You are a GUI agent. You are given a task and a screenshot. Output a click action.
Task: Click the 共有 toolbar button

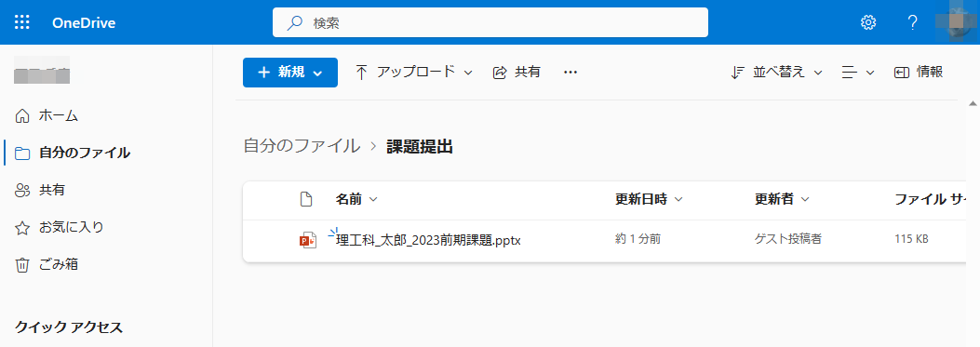point(517,72)
